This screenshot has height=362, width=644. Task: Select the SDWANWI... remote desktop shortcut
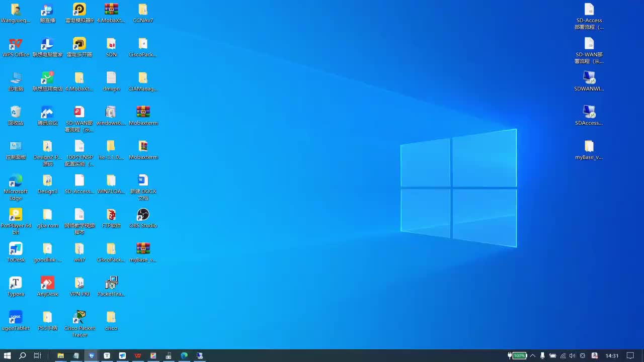[589, 81]
